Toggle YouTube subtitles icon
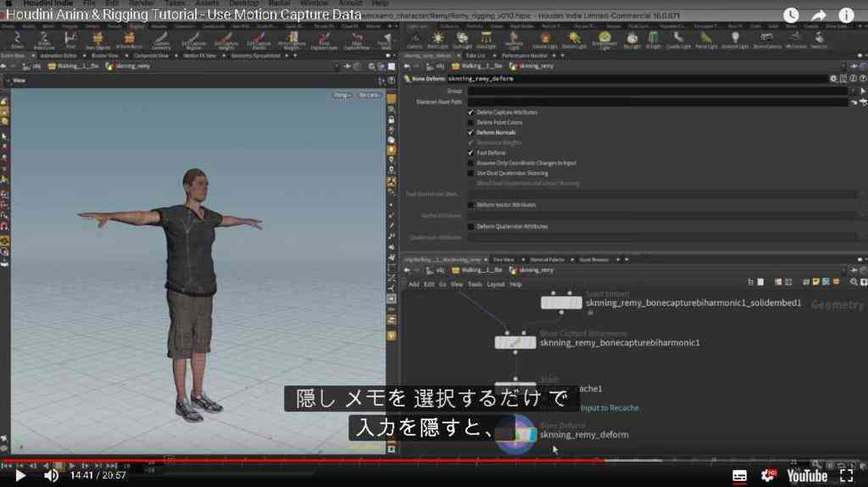The height and width of the screenshot is (487, 868). point(739,475)
